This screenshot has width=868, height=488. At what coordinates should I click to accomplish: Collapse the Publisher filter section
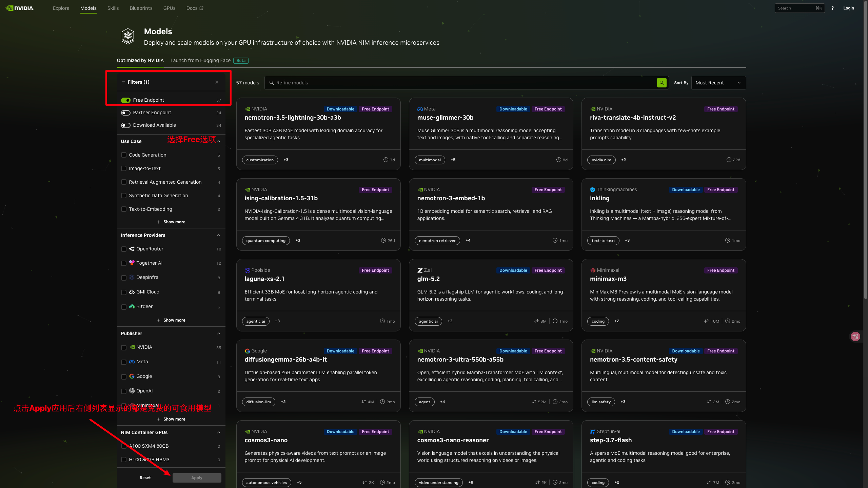[219, 333]
